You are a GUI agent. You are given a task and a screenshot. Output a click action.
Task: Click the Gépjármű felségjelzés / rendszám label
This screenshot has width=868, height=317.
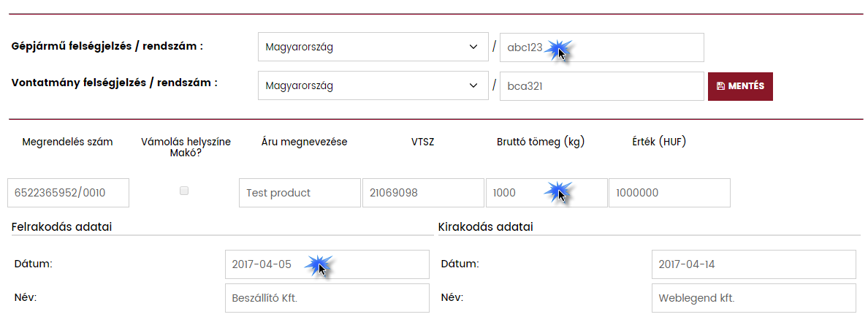click(x=107, y=46)
